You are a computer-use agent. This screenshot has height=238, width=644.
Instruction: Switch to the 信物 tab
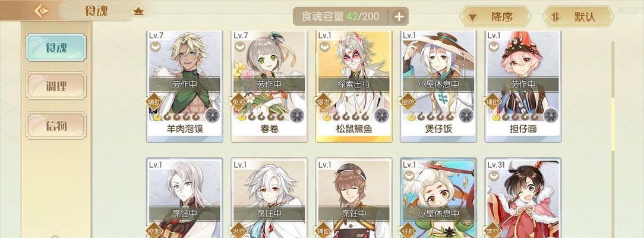pos(56,125)
